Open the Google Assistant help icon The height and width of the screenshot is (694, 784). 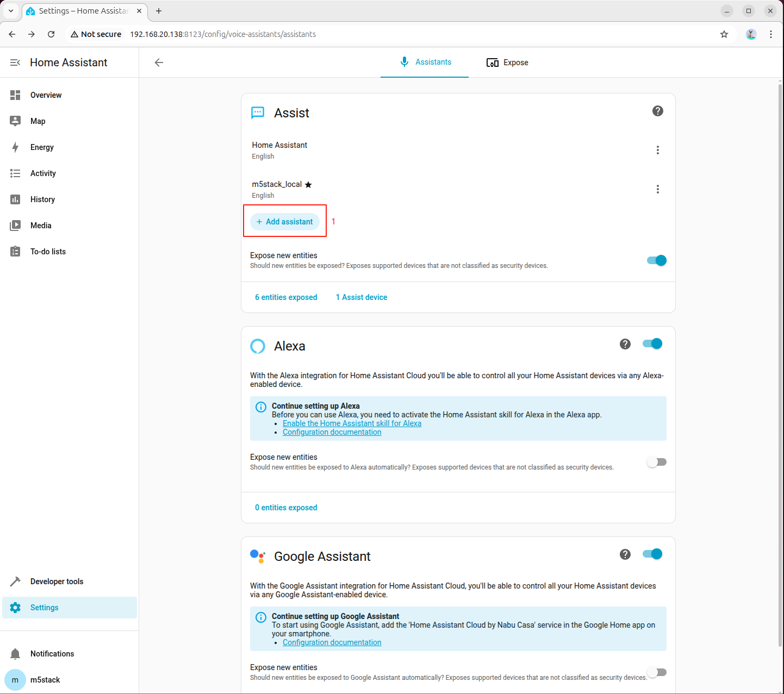tap(625, 554)
